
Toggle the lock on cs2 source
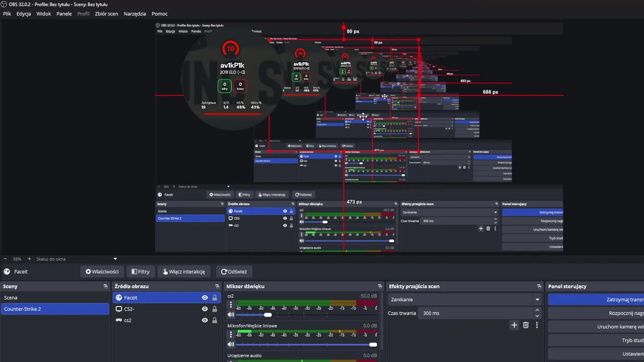215,320
